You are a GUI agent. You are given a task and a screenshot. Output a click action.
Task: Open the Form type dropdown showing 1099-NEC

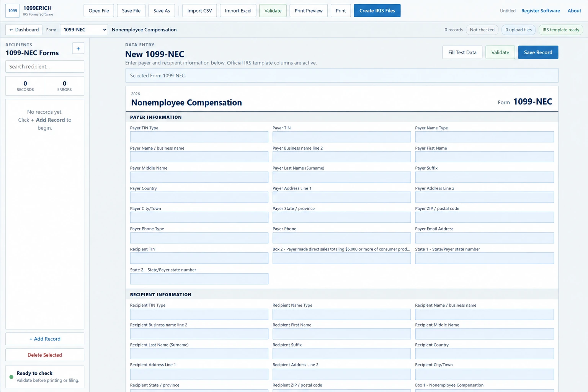click(x=84, y=29)
